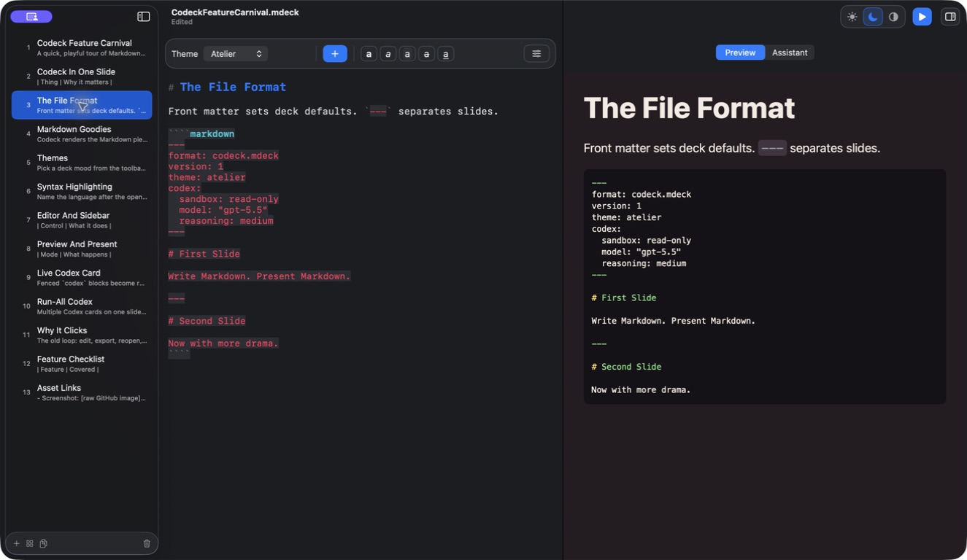The width and height of the screenshot is (967, 560).
Task: Apply underline with the underlined 'a' button
Action: (x=445, y=54)
